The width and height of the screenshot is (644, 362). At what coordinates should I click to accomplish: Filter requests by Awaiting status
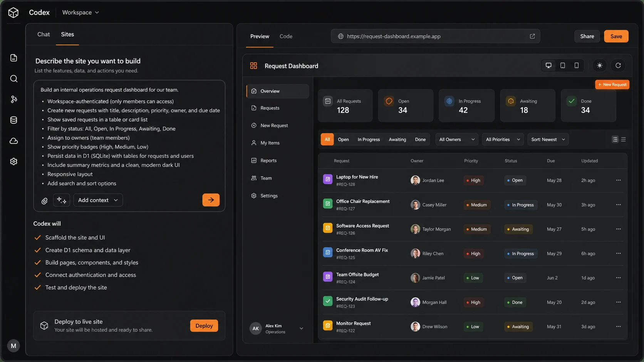tap(397, 140)
